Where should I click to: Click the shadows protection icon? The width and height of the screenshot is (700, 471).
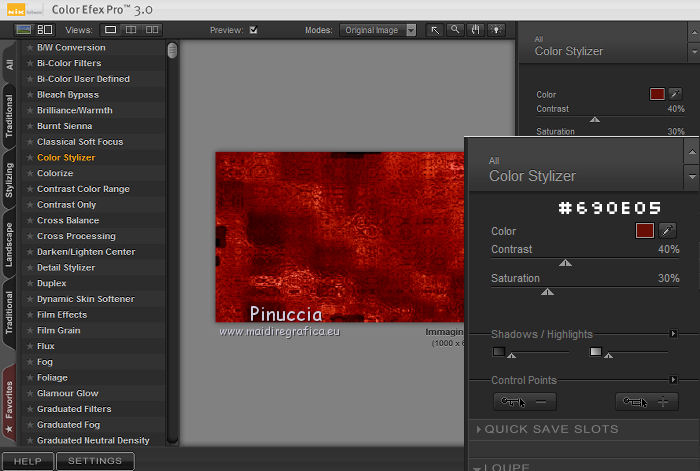coord(499,352)
